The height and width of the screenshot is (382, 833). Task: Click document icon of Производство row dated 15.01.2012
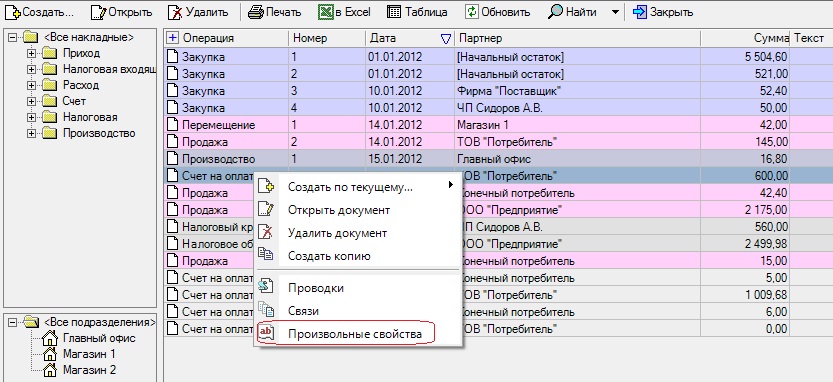click(x=172, y=159)
